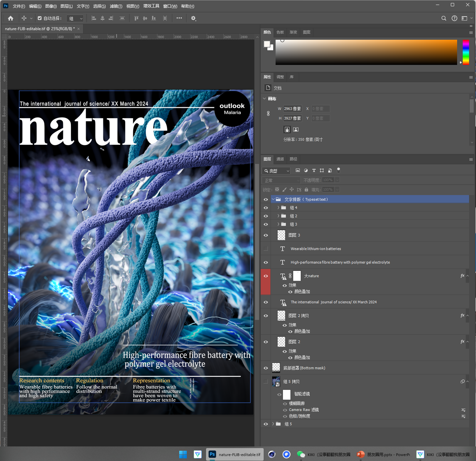
Task: Filter layers by shape layer icon
Action: tap(322, 171)
